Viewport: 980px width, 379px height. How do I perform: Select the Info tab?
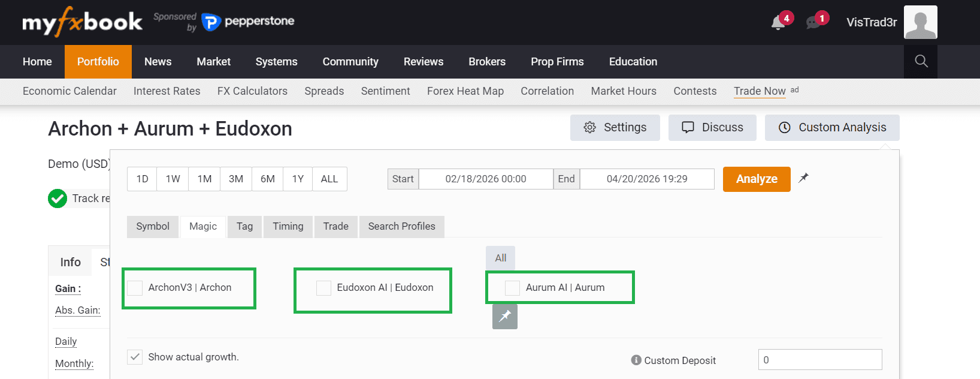pyautogui.click(x=70, y=262)
